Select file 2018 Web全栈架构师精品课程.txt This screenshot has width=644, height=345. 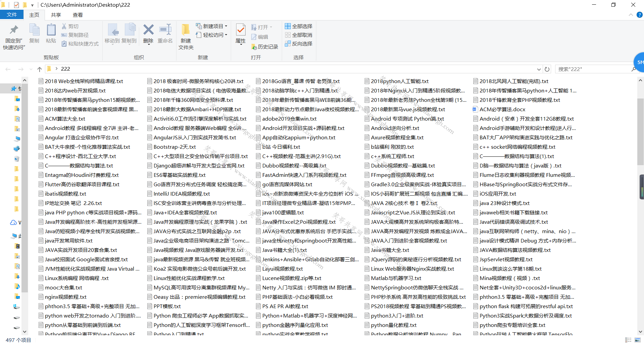coord(81,81)
